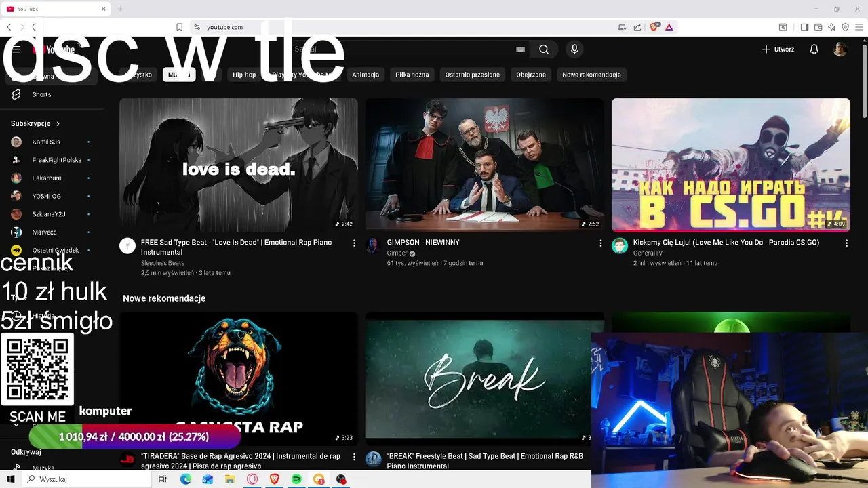Select the Obejrzane filter chip
Image resolution: width=868 pixels, height=488 pixels.
[x=531, y=75]
